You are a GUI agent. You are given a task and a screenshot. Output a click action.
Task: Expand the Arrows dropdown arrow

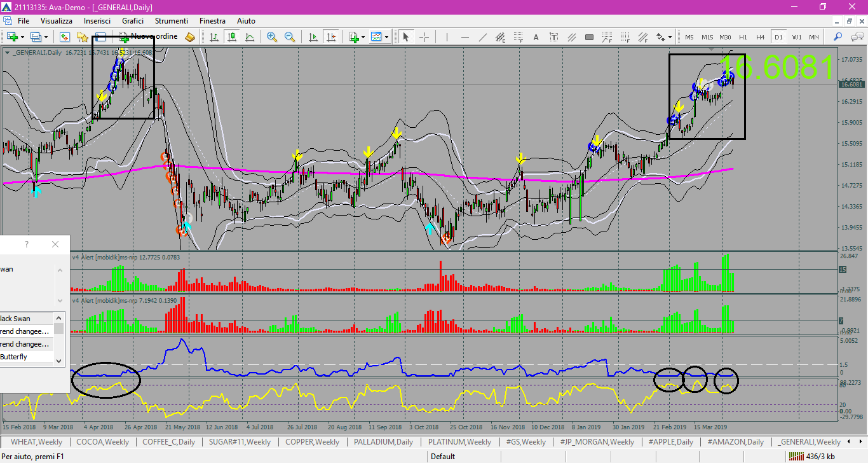670,37
